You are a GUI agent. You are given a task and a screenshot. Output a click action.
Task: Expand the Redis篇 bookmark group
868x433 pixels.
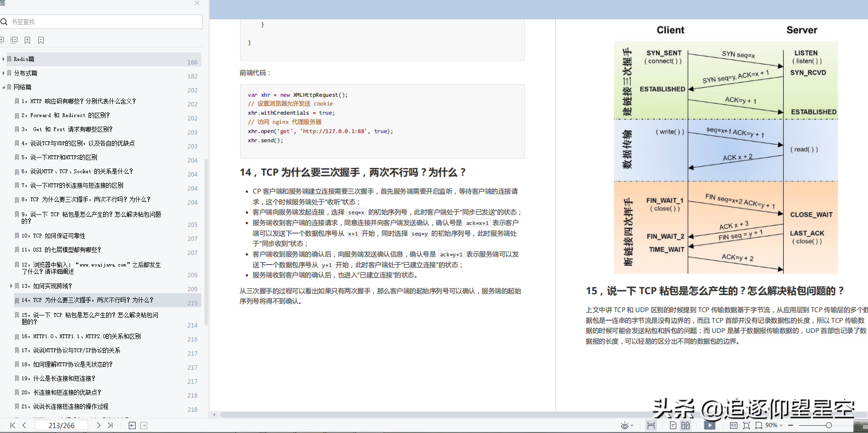(x=3, y=59)
